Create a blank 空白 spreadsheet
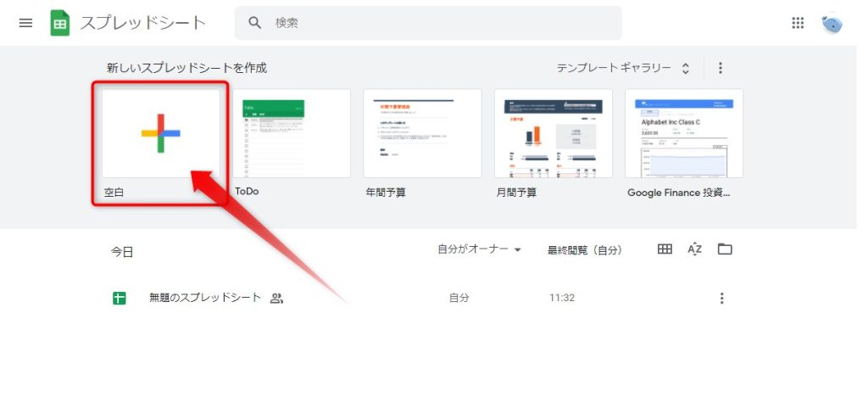The width and height of the screenshot is (868, 397). [x=160, y=133]
